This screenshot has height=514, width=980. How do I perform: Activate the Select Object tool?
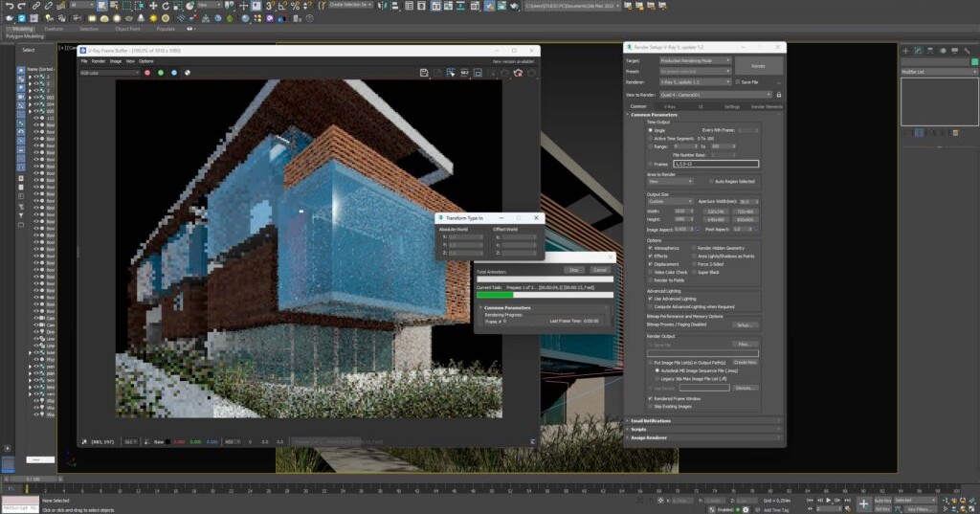click(x=101, y=6)
